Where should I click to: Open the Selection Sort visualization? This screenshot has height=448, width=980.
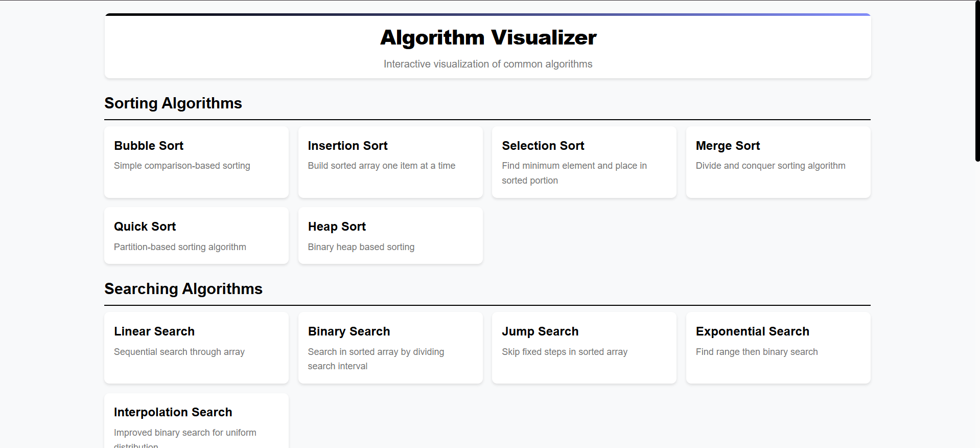coord(584,162)
